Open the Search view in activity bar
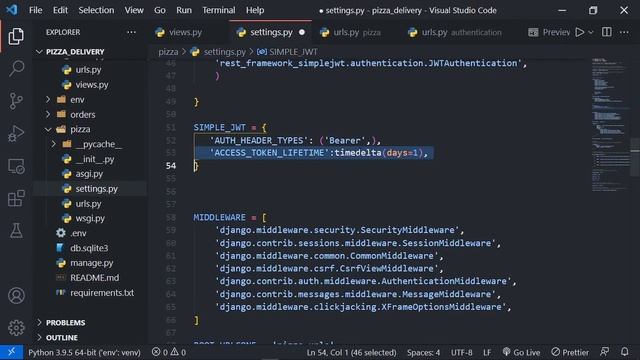Image resolution: width=640 pixels, height=360 pixels. click(16, 68)
